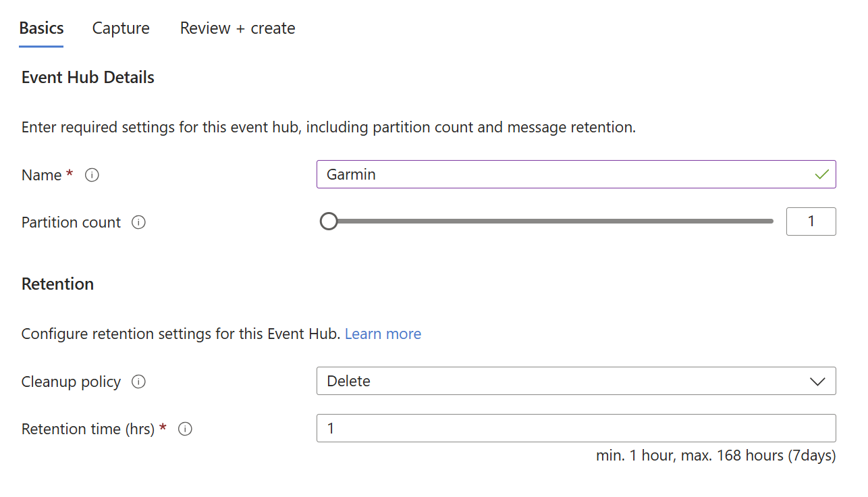This screenshot has height=497, width=868.
Task: Click the Cleanup policy information icon
Action: click(x=138, y=382)
